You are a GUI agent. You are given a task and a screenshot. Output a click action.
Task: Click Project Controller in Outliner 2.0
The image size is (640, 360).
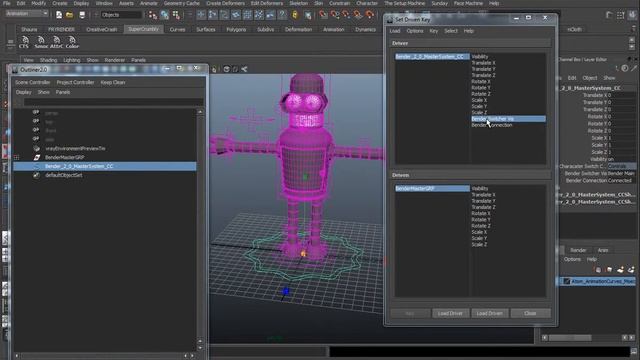76,82
